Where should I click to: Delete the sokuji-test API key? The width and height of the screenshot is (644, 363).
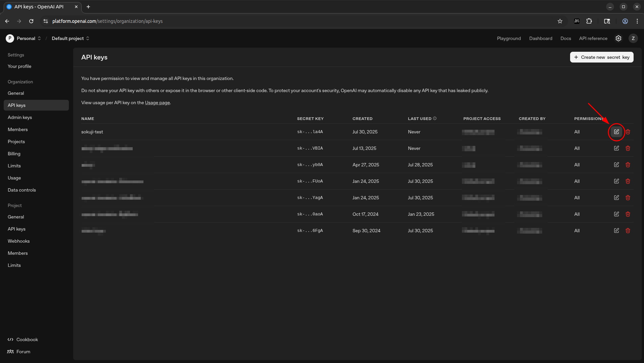tap(628, 132)
